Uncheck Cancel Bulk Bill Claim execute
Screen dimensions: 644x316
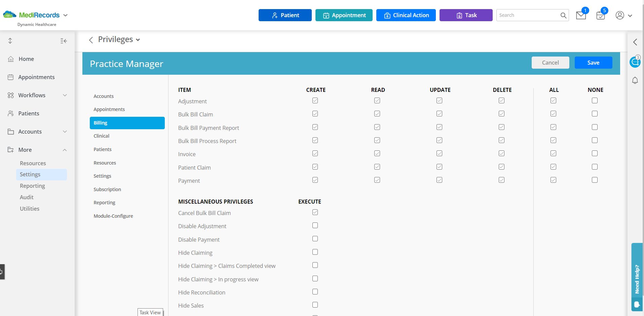(315, 212)
